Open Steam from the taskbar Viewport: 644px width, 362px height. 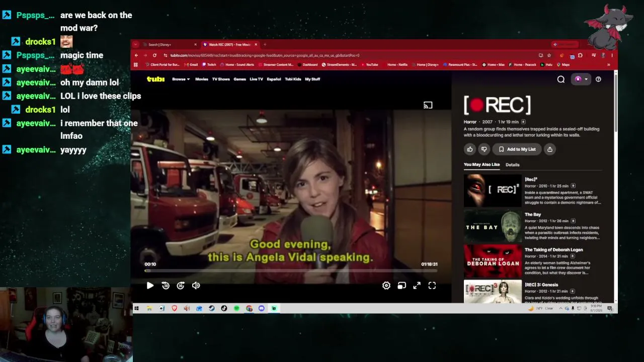pos(212,308)
